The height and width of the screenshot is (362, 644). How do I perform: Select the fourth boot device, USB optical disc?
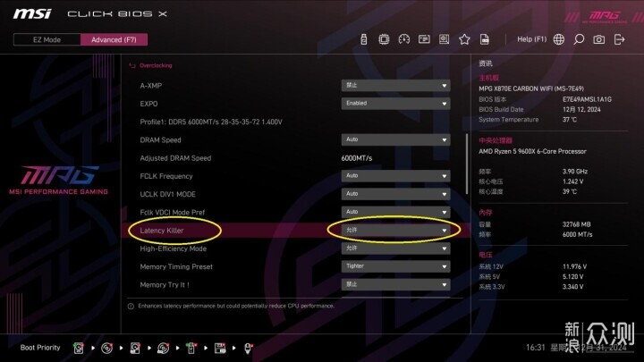(163, 348)
